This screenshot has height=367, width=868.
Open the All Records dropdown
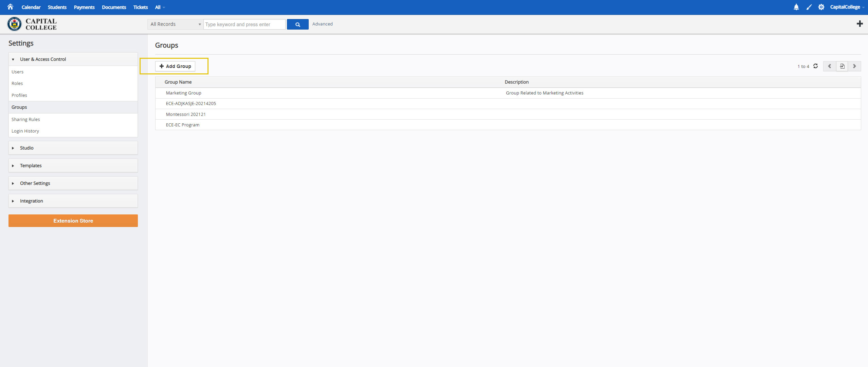(175, 24)
